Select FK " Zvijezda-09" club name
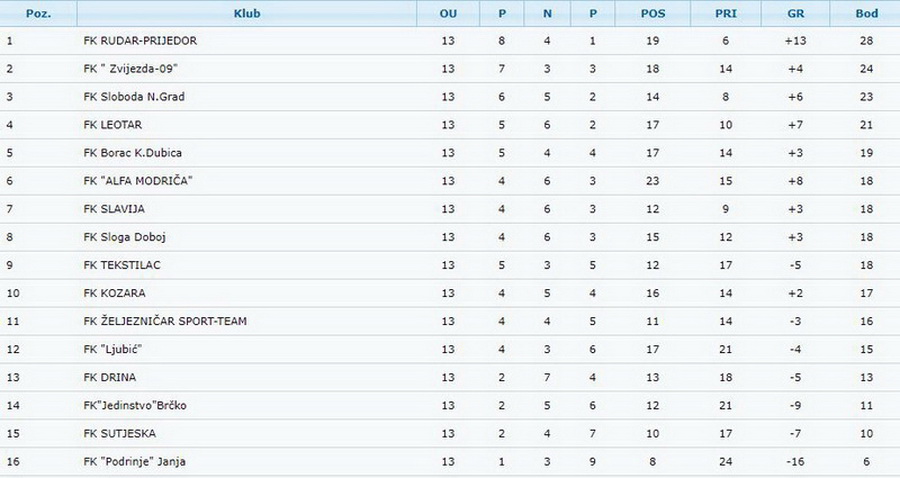The width and height of the screenshot is (900, 478). tap(130, 69)
